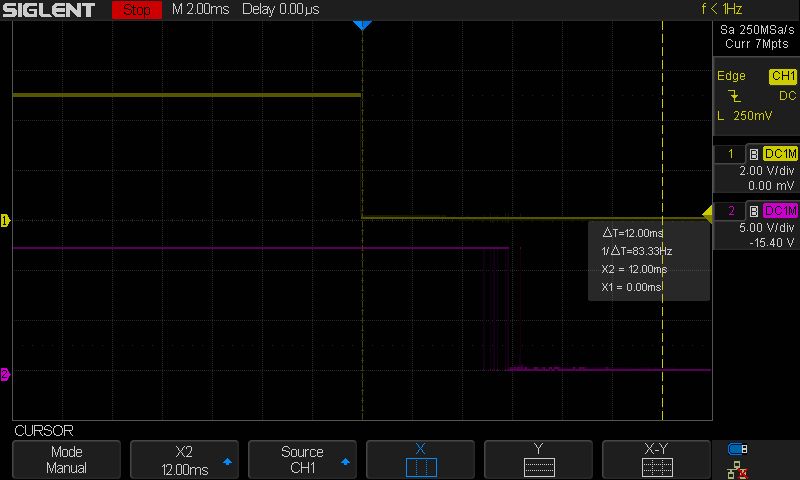
Task: Click the DC trigger coupling label
Action: click(x=788, y=96)
